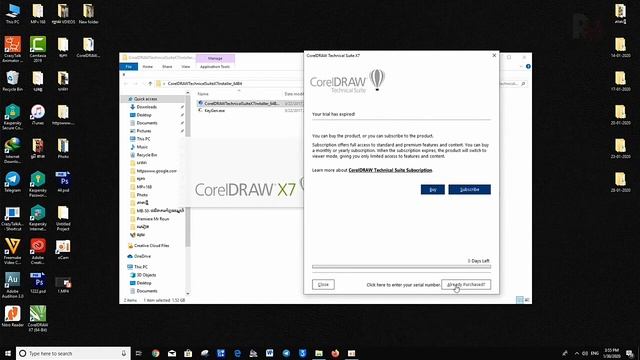Viewport: 640px width, 360px height.
Task: Open Google Chrome from taskbar
Action: 156,353
